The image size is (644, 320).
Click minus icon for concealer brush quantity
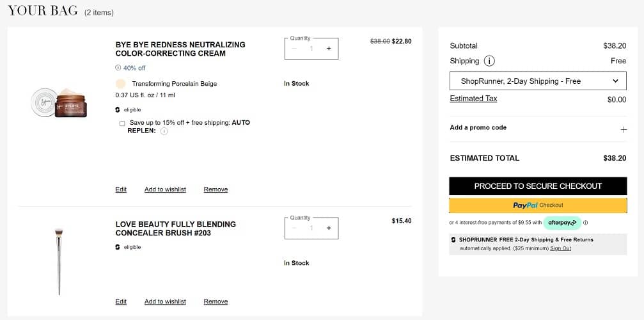click(294, 228)
